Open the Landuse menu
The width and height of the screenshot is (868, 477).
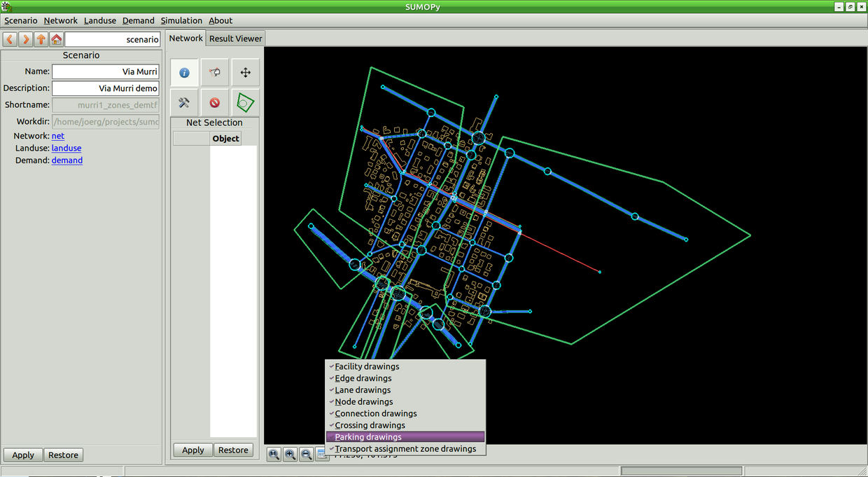[x=100, y=20]
